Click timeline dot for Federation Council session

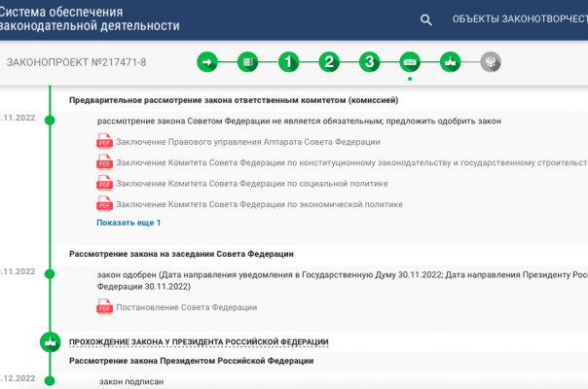[50, 274]
